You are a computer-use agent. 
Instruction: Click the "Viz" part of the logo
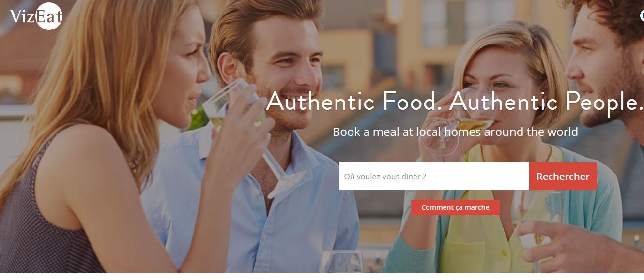tap(21, 17)
